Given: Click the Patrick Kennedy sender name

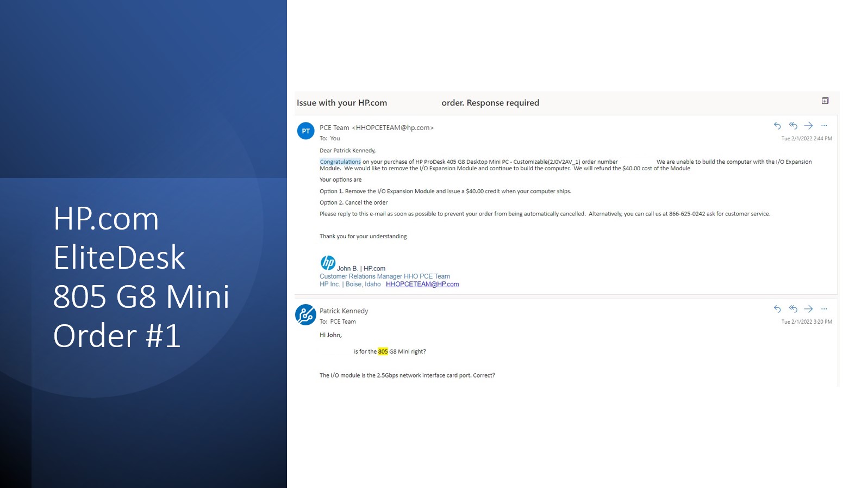Looking at the screenshot, I should tap(344, 311).
